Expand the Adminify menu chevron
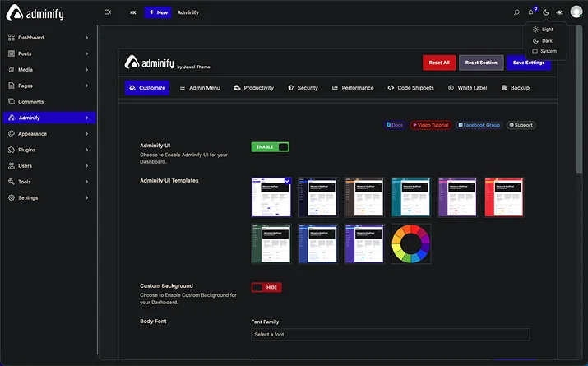The height and width of the screenshot is (366, 588). pos(87,118)
